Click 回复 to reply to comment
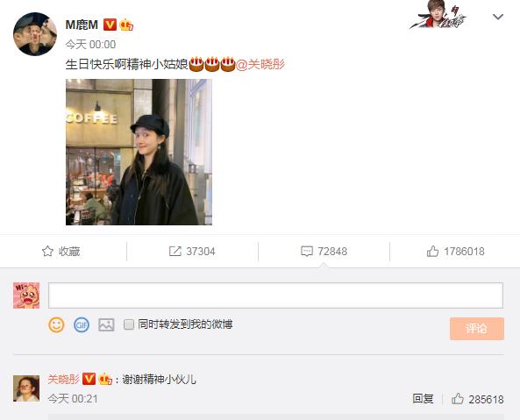 coord(423,399)
